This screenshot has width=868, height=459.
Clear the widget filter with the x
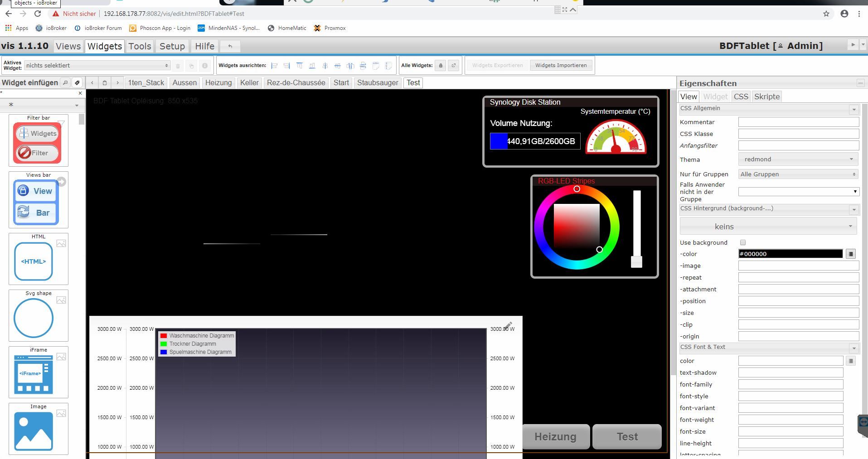(x=80, y=93)
